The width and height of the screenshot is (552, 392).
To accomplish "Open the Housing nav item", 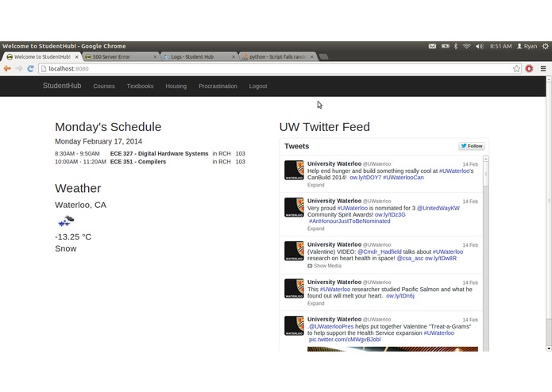I will pyautogui.click(x=176, y=86).
